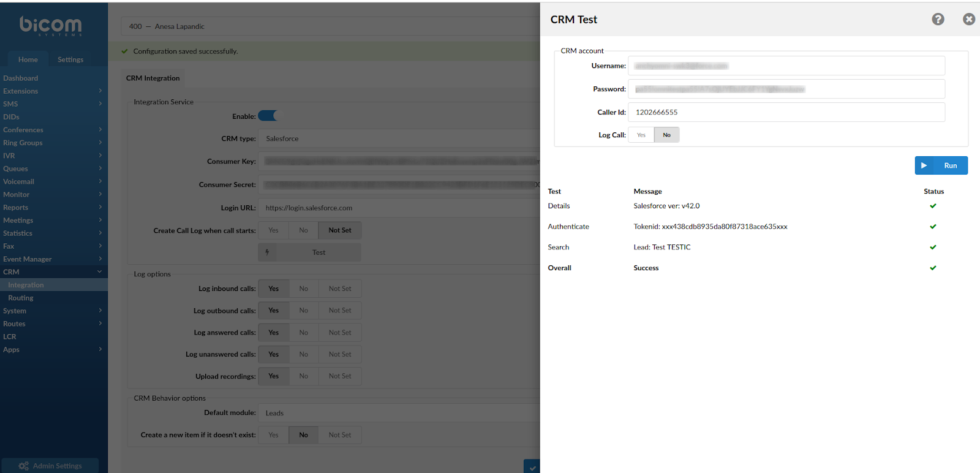Collapse the CRM sidebar menu

point(53,272)
